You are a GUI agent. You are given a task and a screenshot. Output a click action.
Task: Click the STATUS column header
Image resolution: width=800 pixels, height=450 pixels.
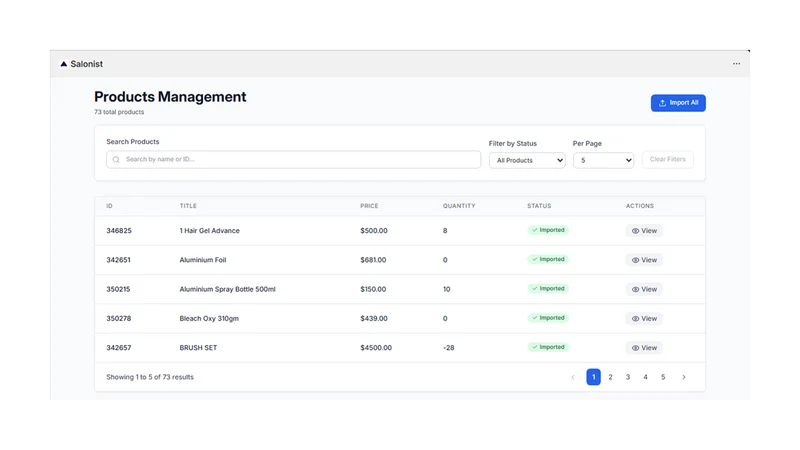point(539,206)
